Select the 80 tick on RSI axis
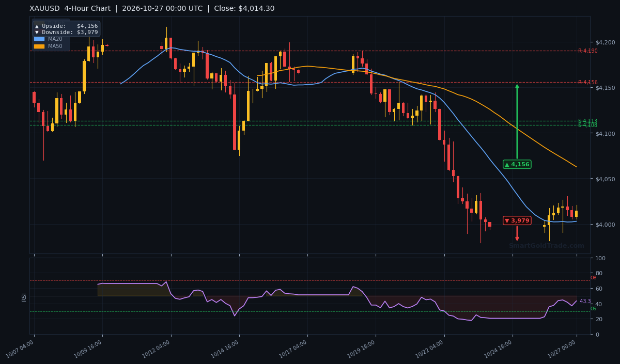 coord(599,273)
